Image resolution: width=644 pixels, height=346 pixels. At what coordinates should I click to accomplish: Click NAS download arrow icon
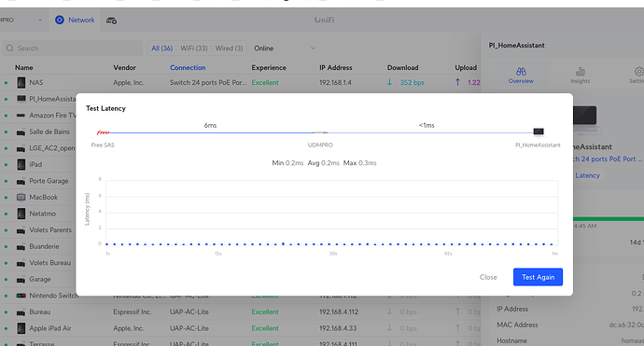pyautogui.click(x=389, y=82)
